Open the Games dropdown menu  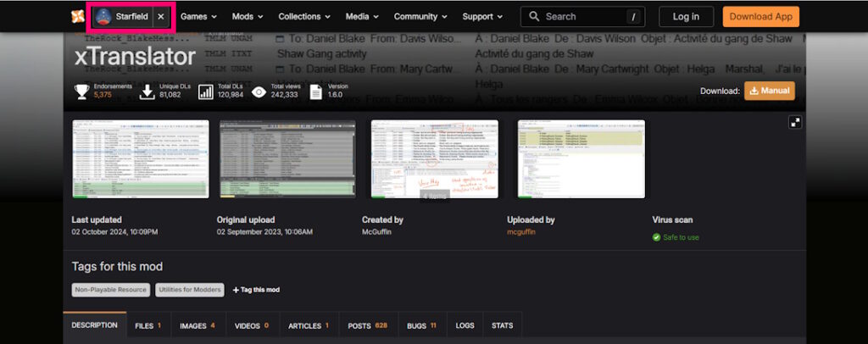(x=198, y=17)
